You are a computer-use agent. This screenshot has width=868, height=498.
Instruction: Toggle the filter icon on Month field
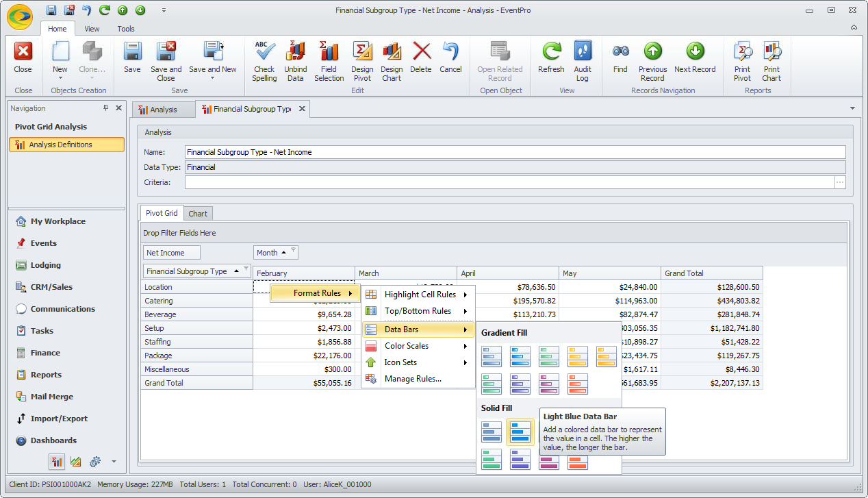[x=293, y=251]
